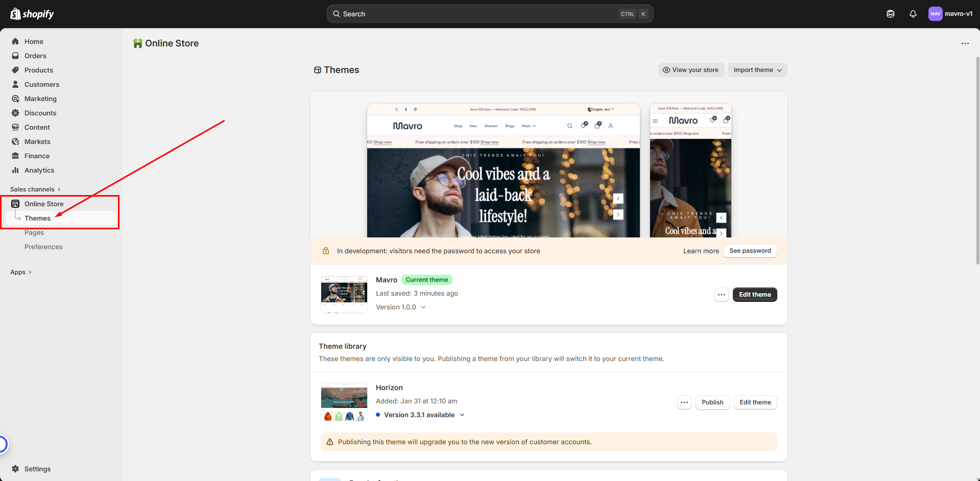Image resolution: width=980 pixels, height=481 pixels.
Task: Go to the Products section
Action: pos(38,70)
